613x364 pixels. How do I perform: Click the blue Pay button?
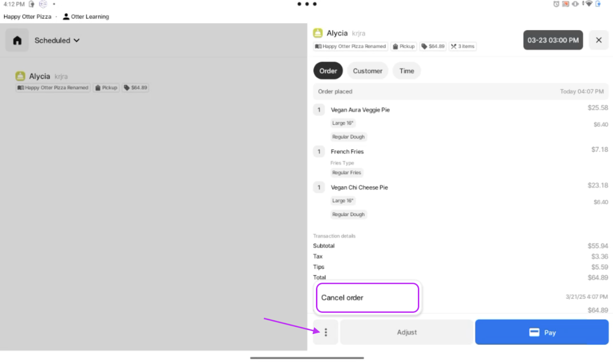tap(542, 332)
